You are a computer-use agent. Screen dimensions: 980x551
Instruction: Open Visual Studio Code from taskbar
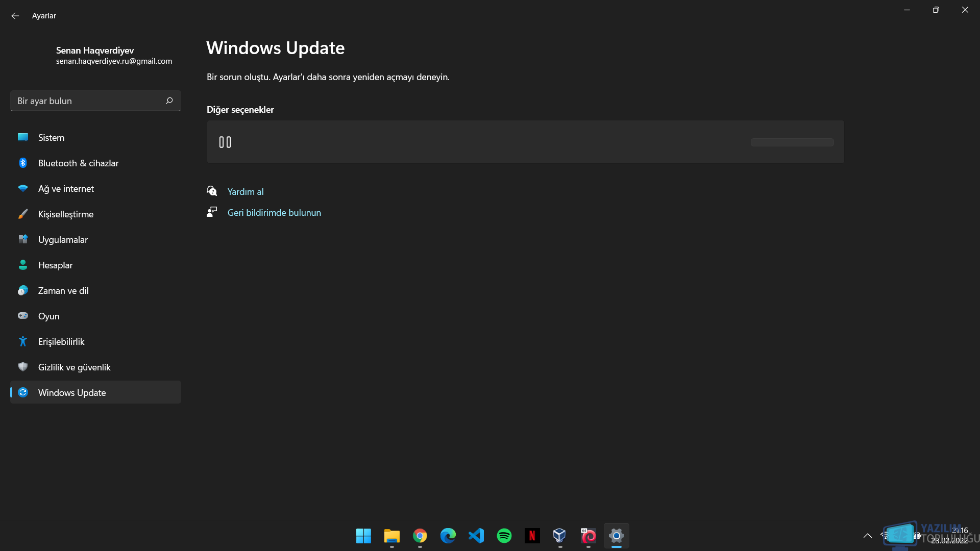tap(476, 536)
